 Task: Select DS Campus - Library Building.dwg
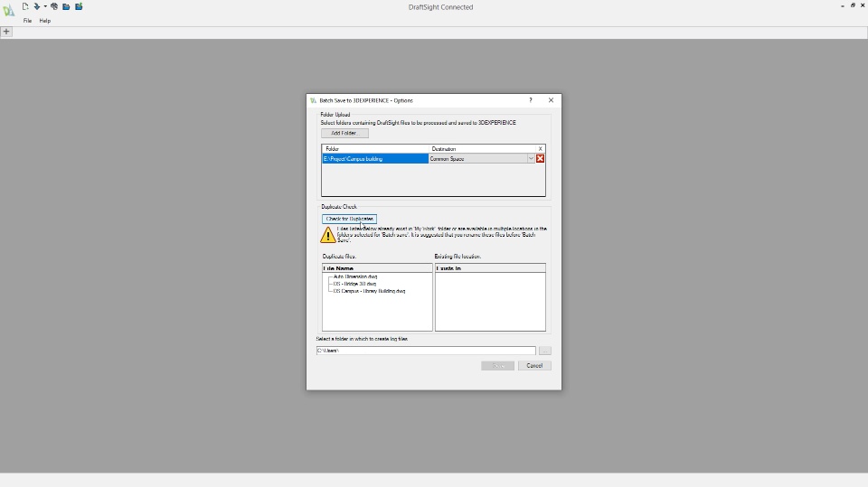[x=369, y=291]
